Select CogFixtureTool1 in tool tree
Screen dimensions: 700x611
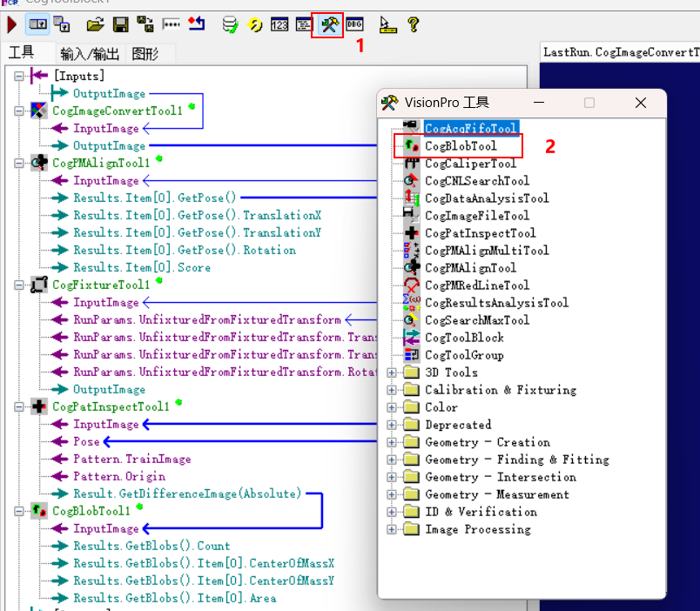coord(101,285)
